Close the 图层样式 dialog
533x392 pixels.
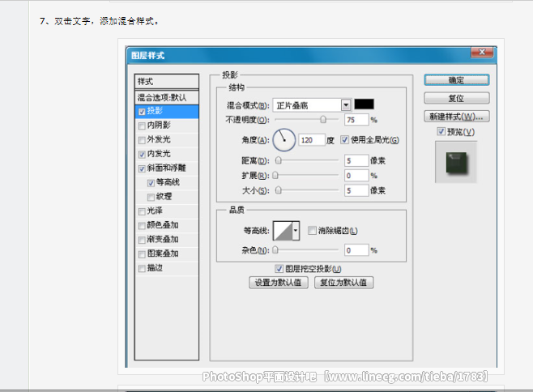point(482,52)
